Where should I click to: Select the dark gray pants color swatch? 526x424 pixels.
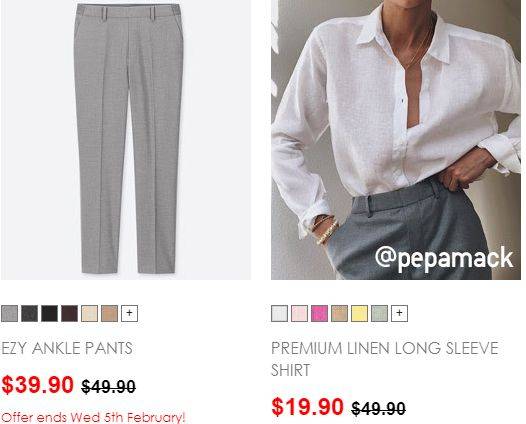click(x=30, y=313)
